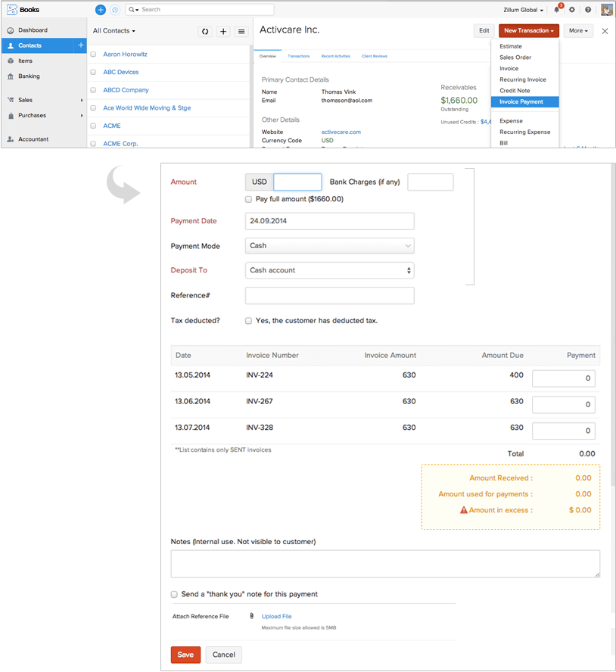The width and height of the screenshot is (616, 672).
Task: Click the help question mark icon
Action: (588, 10)
